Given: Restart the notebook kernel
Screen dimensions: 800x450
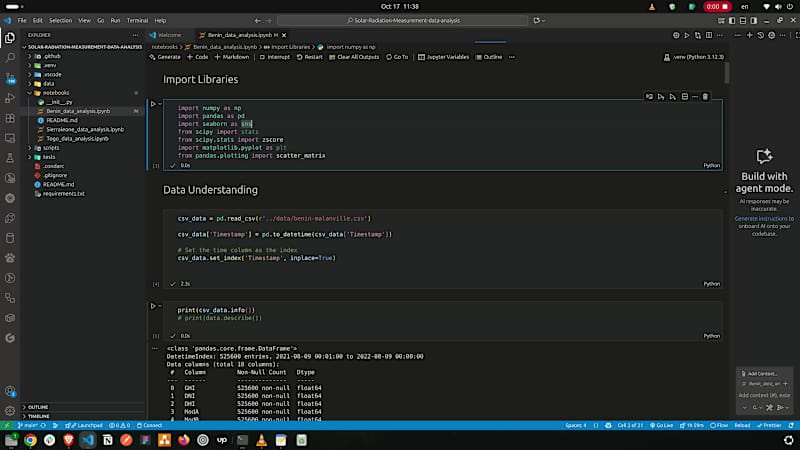Looking at the screenshot, I should [x=309, y=57].
